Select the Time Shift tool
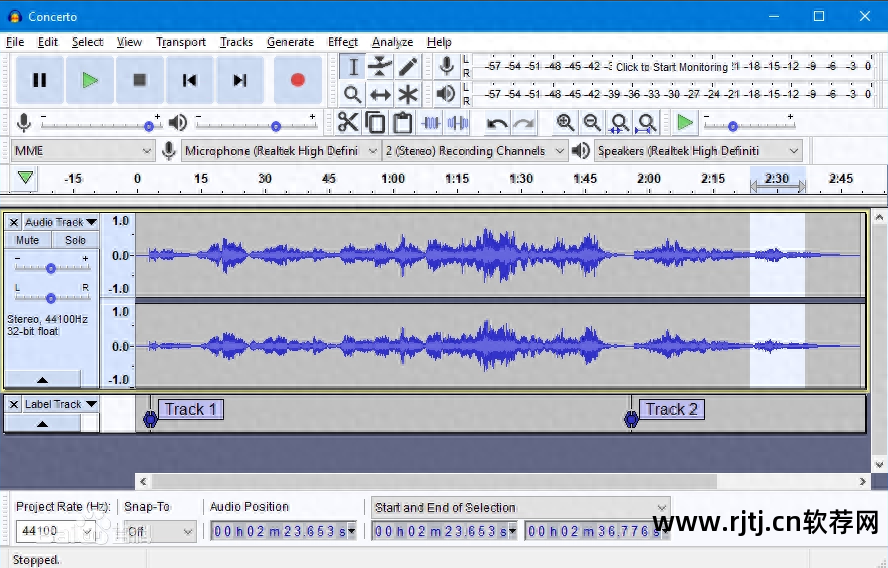This screenshot has height=568, width=888. 380,95
